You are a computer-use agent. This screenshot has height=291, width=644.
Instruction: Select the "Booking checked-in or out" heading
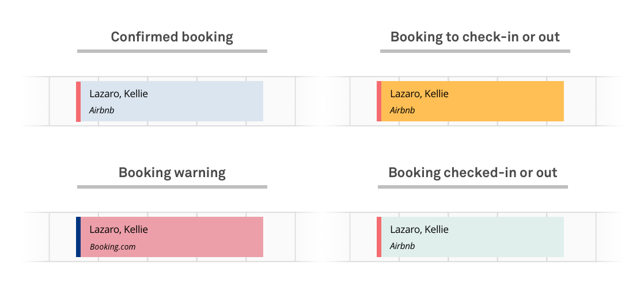[x=472, y=173]
